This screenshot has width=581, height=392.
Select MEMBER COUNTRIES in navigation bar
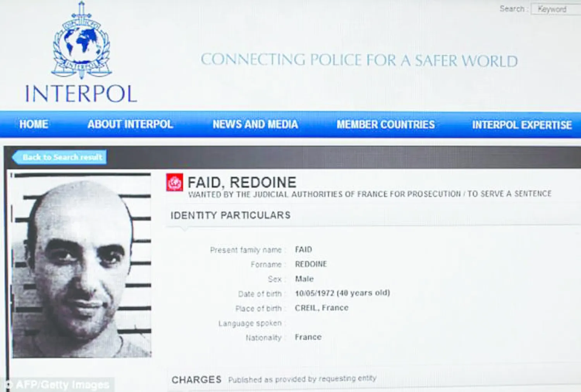pyautogui.click(x=385, y=125)
